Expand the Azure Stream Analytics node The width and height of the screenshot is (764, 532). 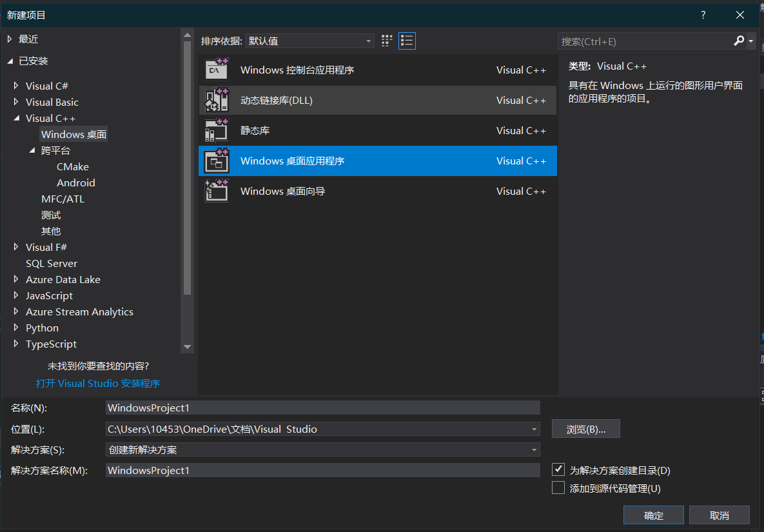click(16, 311)
